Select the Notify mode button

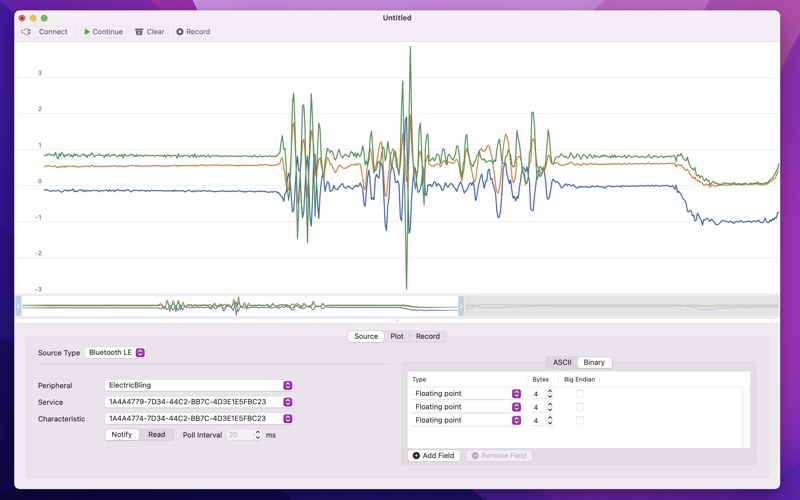click(122, 435)
